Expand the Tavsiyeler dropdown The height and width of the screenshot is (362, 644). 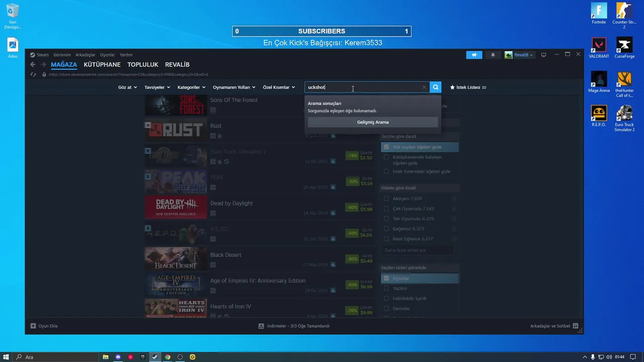(x=157, y=87)
